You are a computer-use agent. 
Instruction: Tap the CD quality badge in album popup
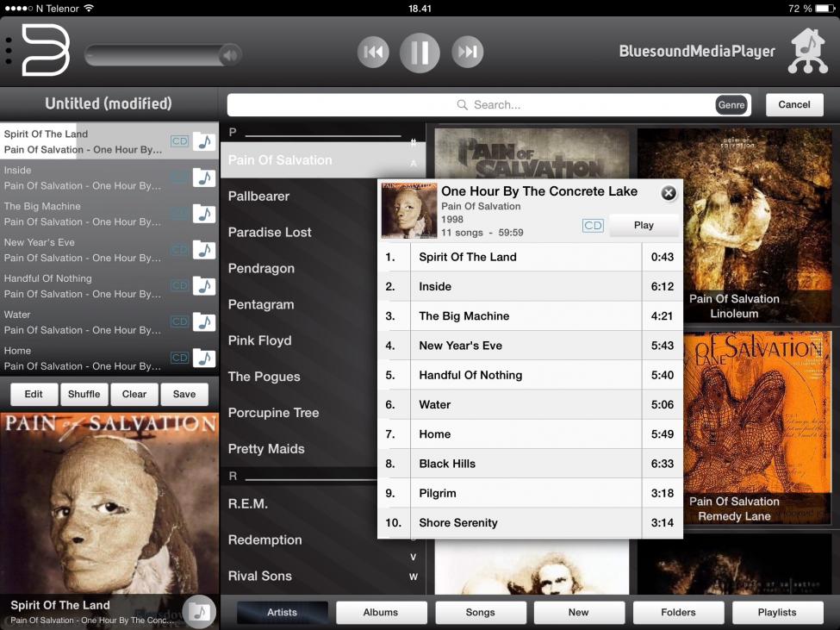point(593,226)
